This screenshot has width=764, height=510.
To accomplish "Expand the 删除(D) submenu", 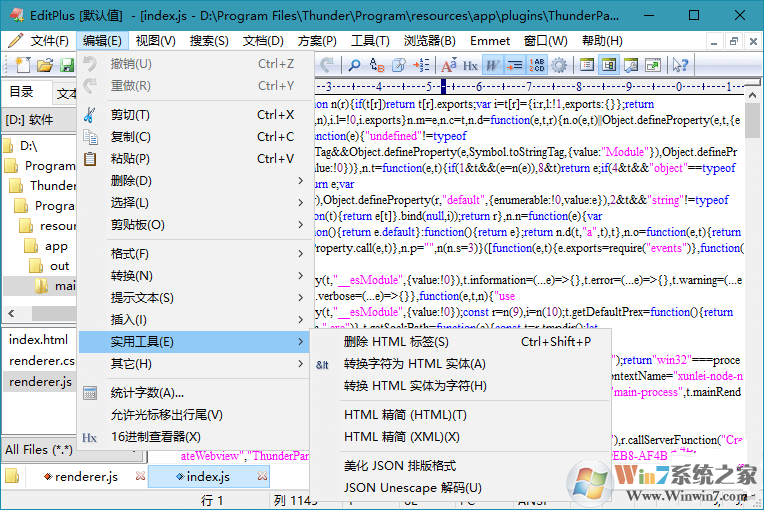I will pos(194,181).
